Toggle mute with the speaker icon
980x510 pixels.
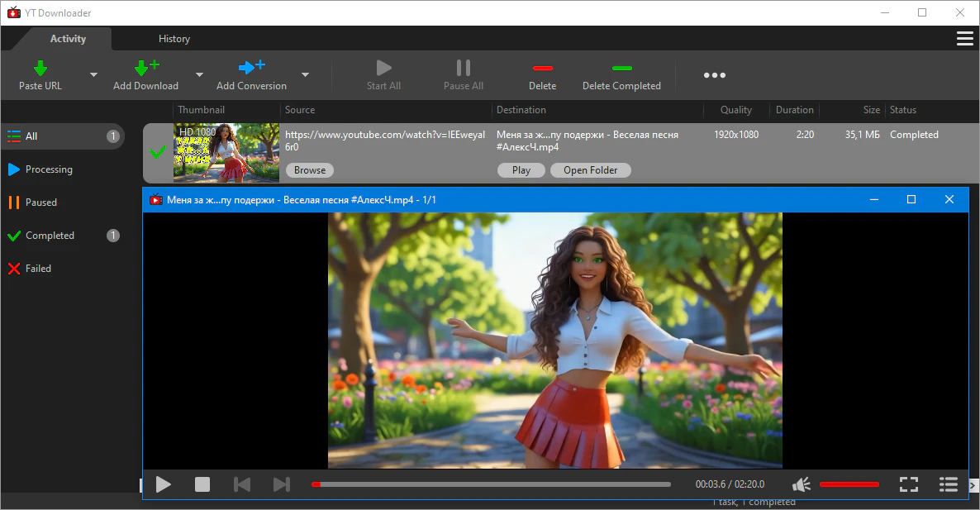(x=801, y=484)
